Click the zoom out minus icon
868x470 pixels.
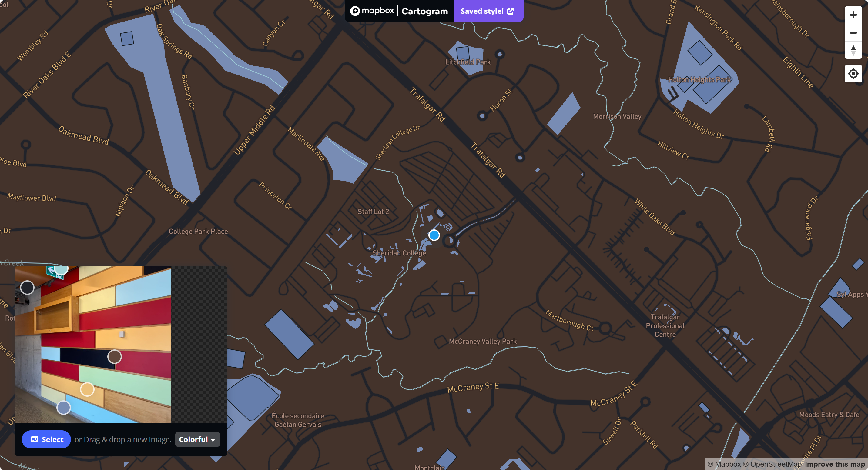853,33
